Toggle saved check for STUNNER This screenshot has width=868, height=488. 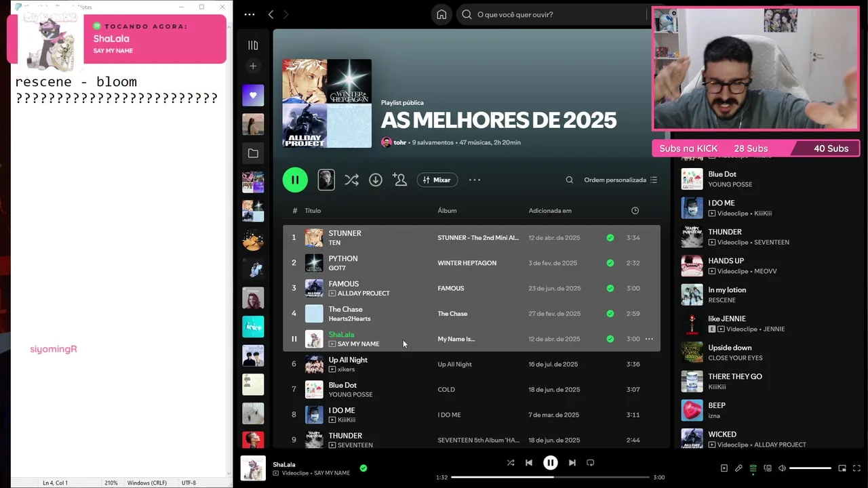pyautogui.click(x=610, y=238)
